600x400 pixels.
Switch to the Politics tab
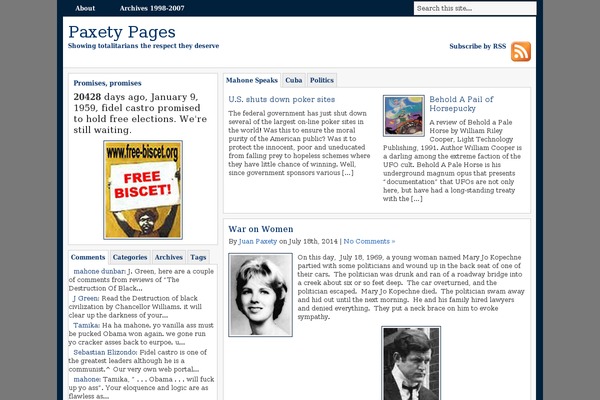(x=322, y=80)
